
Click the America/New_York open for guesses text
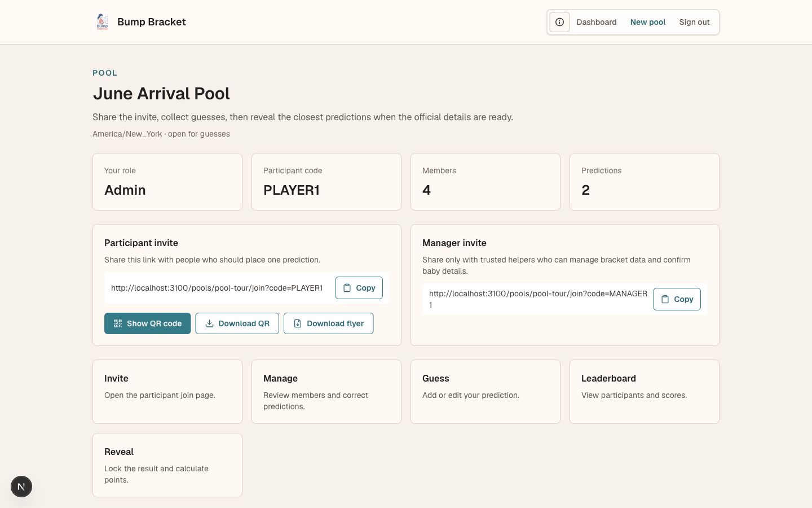coord(161,134)
